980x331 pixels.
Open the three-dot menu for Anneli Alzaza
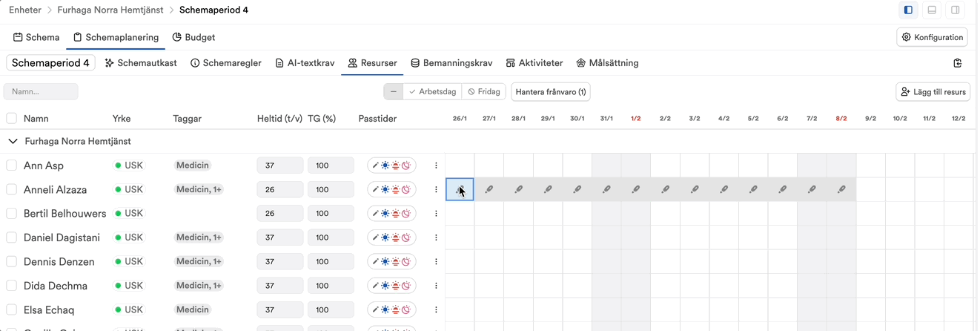point(436,190)
